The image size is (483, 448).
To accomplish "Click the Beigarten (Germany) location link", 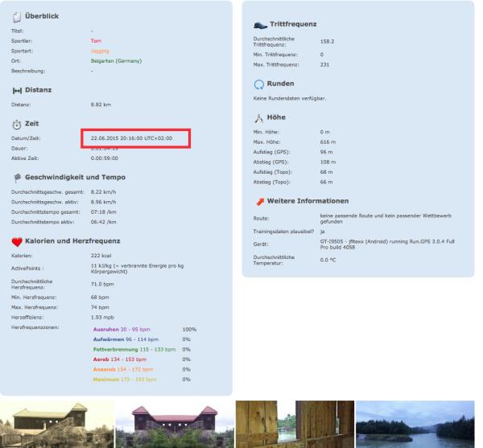I will pyautogui.click(x=118, y=60).
